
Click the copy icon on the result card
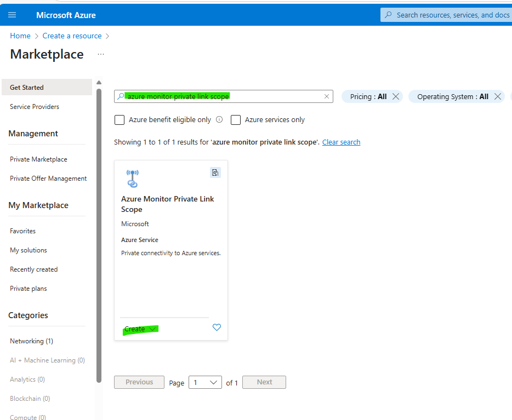click(x=215, y=172)
